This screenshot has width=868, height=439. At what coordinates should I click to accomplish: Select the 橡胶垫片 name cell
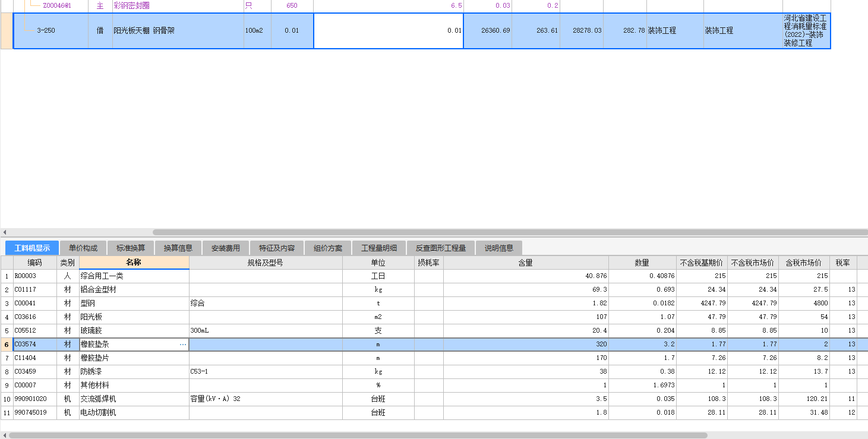coord(134,358)
